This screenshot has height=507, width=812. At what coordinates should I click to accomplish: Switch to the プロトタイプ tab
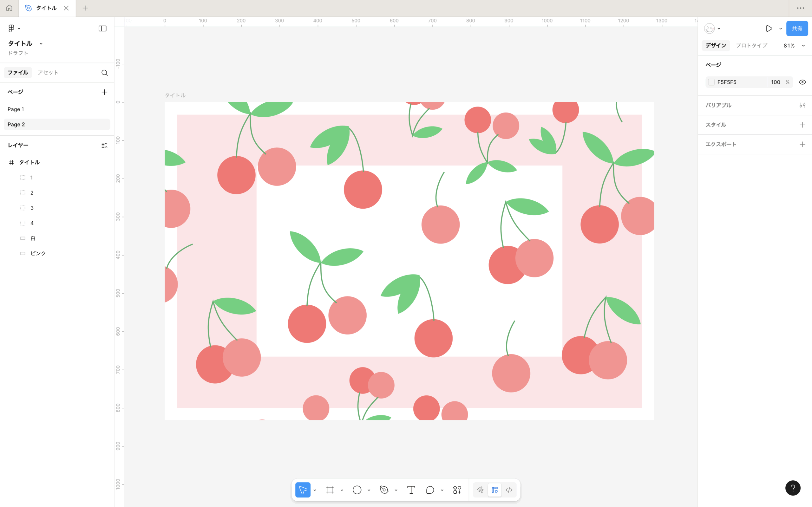tap(751, 46)
